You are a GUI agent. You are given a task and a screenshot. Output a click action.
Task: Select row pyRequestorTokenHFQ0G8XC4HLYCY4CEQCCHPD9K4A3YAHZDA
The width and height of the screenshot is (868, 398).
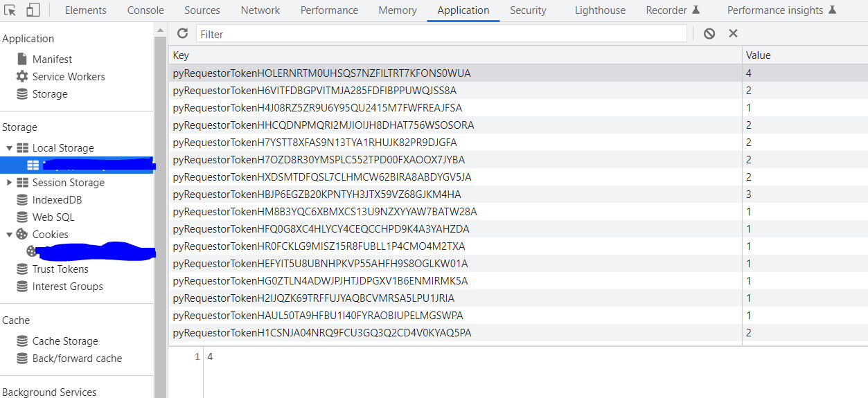[518, 228]
